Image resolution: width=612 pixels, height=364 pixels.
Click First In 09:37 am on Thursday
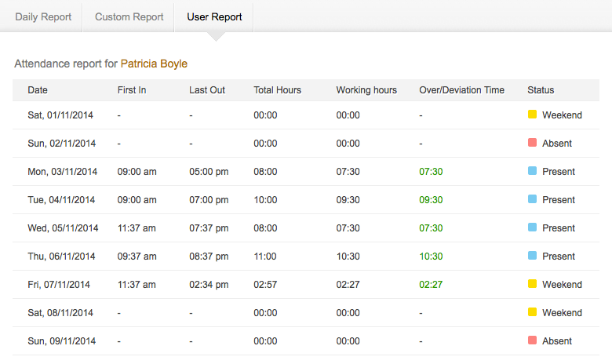[x=137, y=257]
